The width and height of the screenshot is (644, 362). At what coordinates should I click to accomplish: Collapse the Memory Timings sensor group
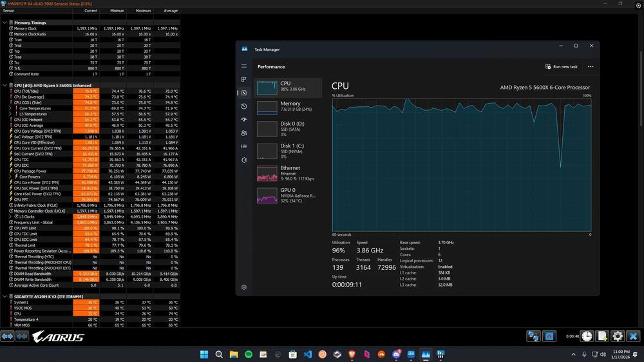(x=5, y=23)
